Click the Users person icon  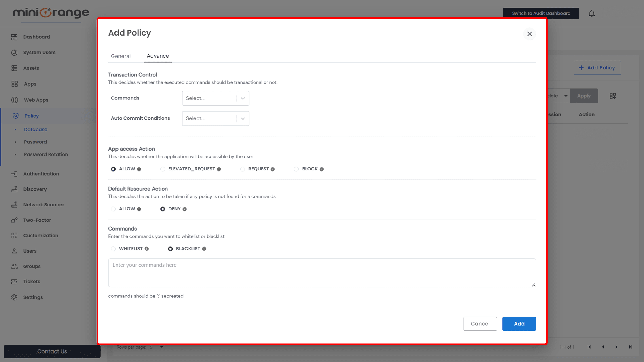click(14, 251)
